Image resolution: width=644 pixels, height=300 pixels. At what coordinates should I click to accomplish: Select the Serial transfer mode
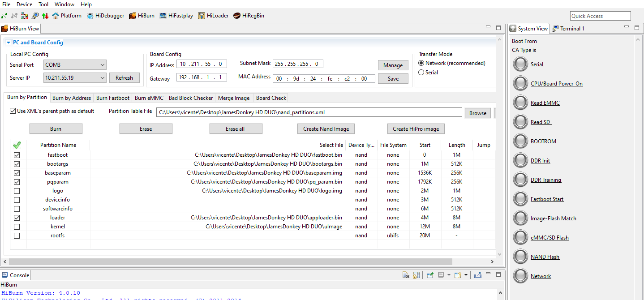[x=421, y=73]
